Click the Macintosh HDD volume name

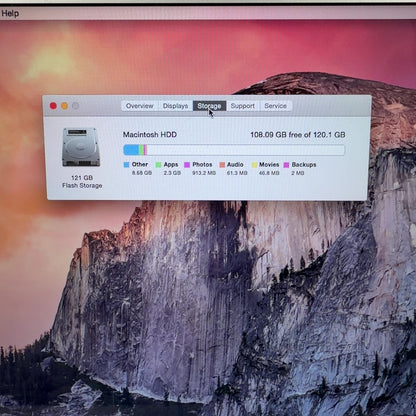[150, 135]
